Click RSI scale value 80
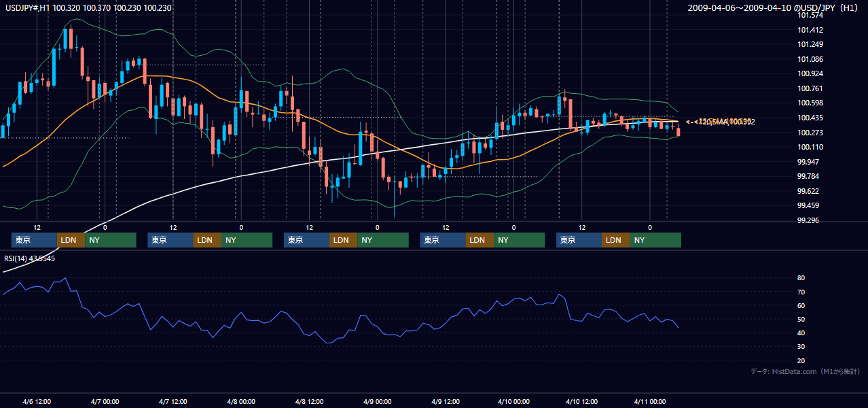Viewport: 868px width, 408px height. click(x=801, y=278)
